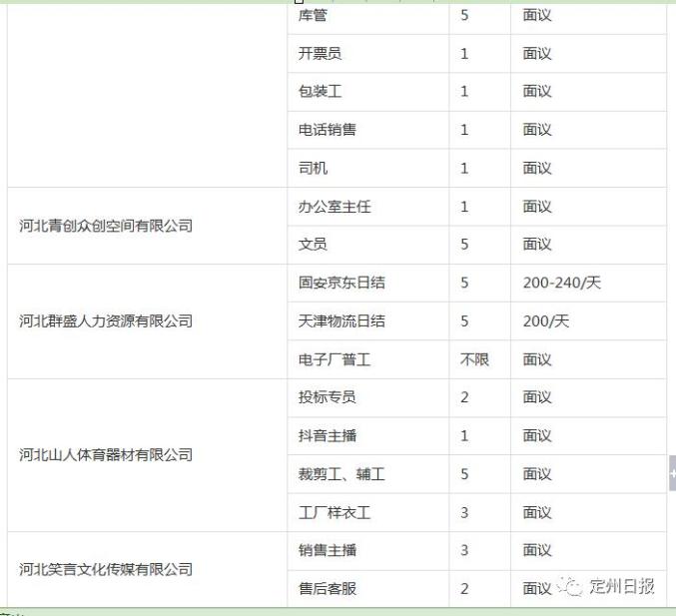Click headcount 1 in 抖音主播 row
676x616 pixels.
coord(464,436)
